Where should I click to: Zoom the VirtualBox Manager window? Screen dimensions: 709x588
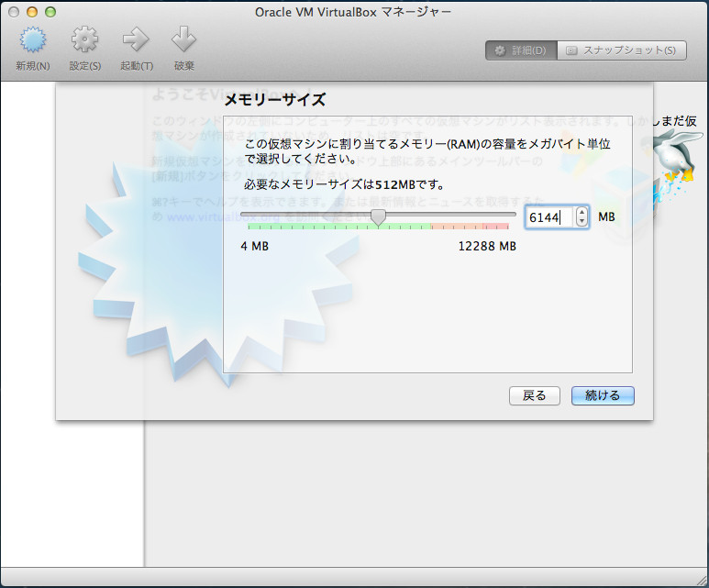(x=50, y=12)
